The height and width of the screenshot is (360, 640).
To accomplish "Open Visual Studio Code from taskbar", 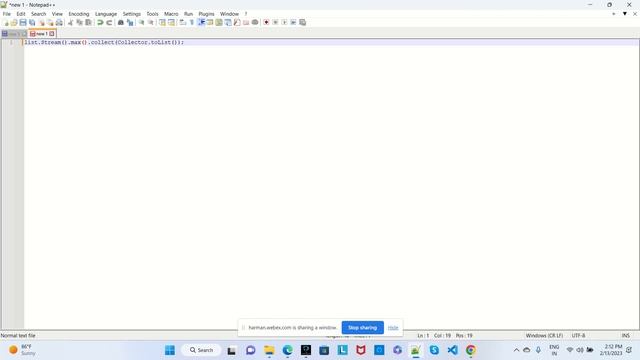I will pos(452,350).
